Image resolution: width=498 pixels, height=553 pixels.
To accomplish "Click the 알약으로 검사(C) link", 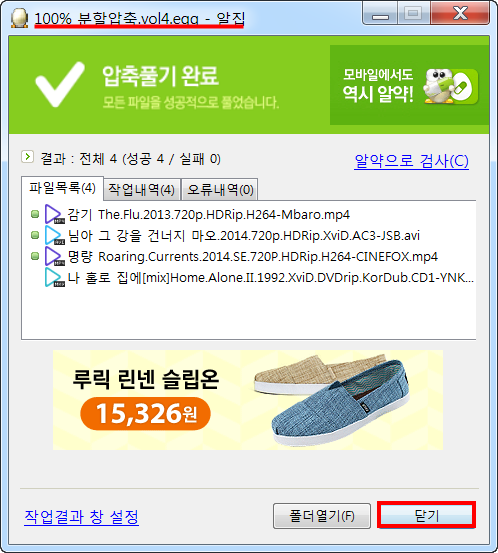I will [x=411, y=161].
